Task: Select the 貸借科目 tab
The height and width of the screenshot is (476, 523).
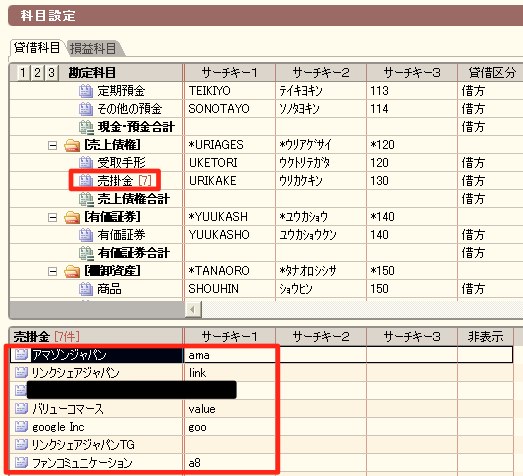Action: click(x=37, y=48)
